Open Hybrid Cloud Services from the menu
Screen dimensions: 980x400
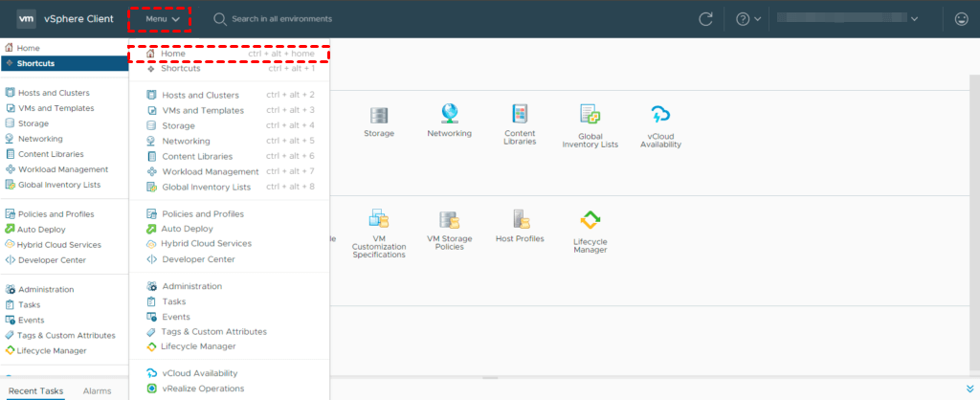(x=230, y=244)
